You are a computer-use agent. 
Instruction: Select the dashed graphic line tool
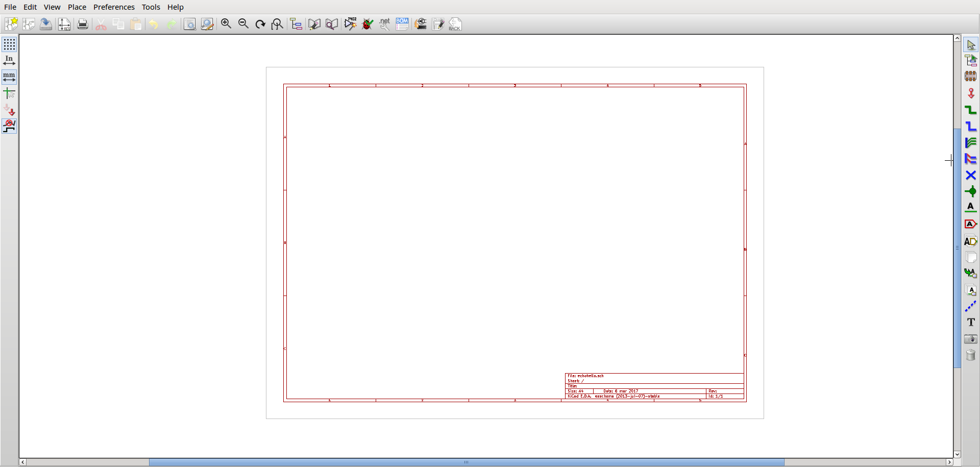click(x=971, y=306)
